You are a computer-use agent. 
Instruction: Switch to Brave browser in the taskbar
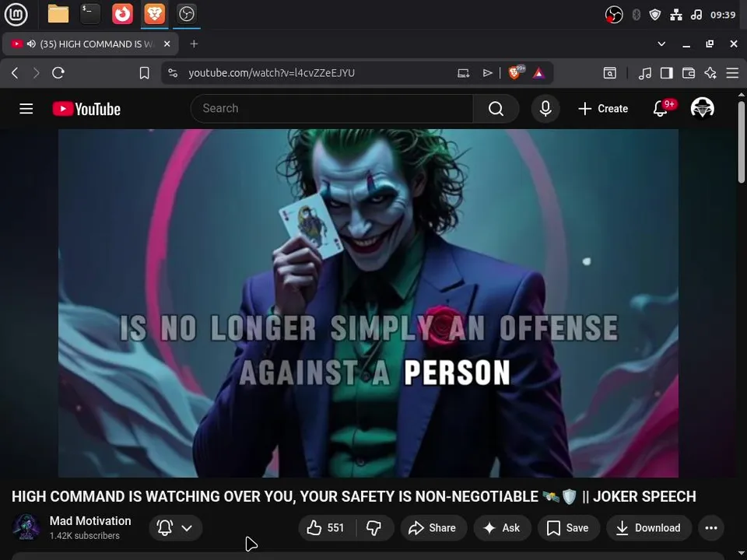point(154,14)
